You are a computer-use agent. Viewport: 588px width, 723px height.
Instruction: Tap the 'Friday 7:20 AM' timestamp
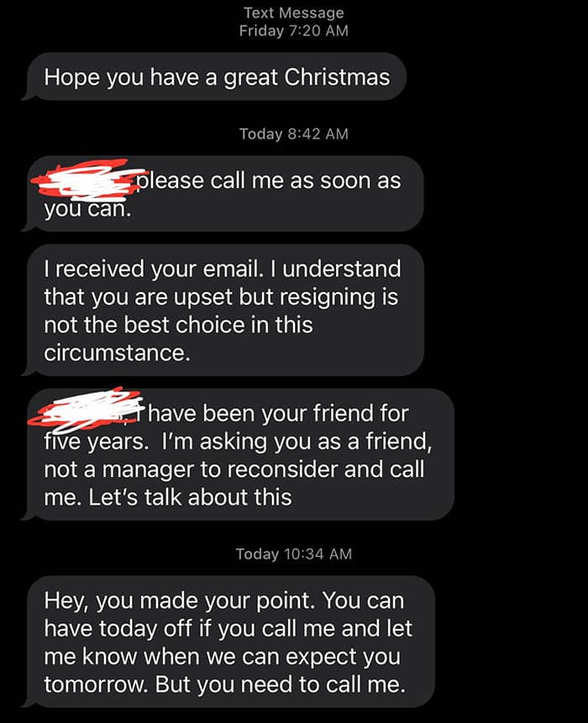(x=294, y=31)
